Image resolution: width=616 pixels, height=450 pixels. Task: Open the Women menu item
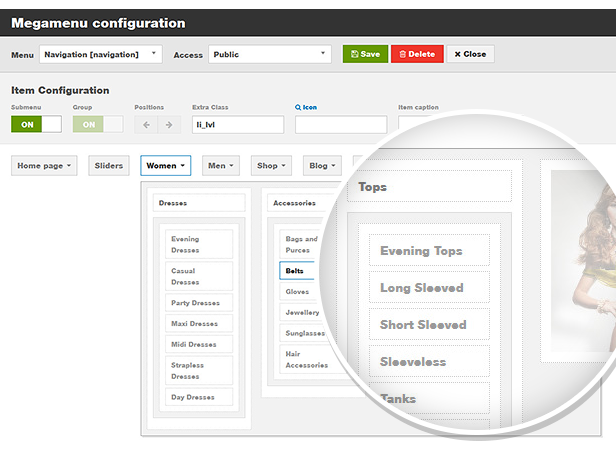[165, 166]
